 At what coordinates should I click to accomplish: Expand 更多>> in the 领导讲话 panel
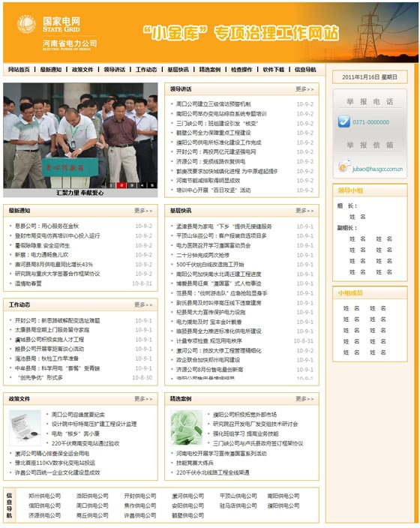(304, 89)
